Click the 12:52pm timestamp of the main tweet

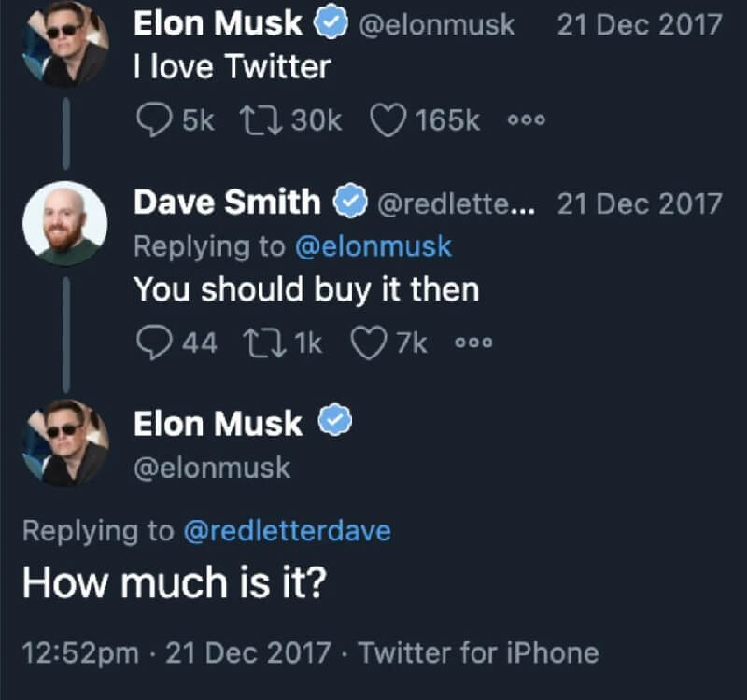click(80, 652)
